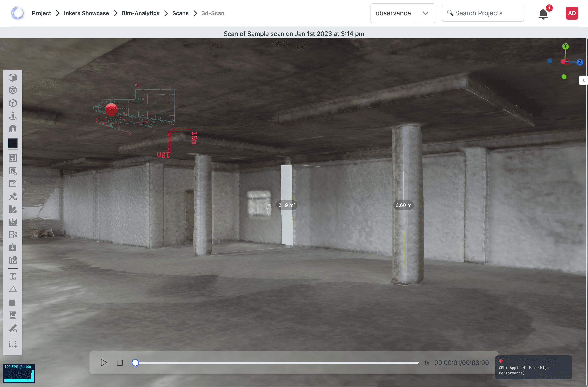Screen dimensions: 588x387
Task: Open the map location pin icon
Action: (13, 260)
